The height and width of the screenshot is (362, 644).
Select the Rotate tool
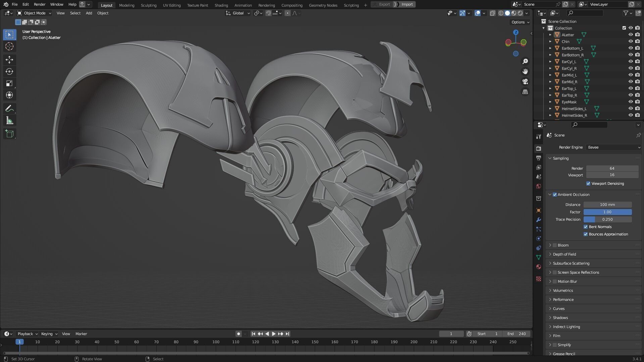[9, 71]
